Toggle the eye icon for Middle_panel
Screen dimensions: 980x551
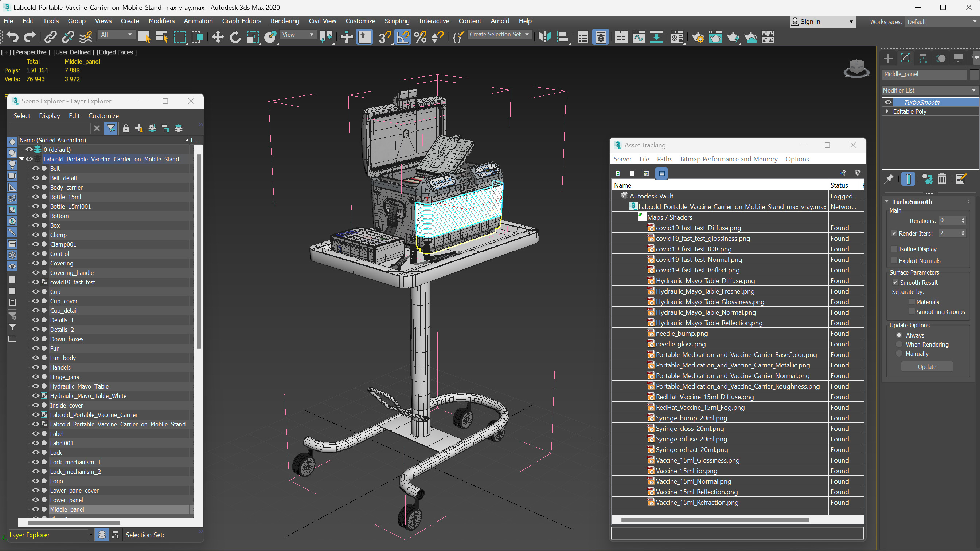tap(35, 509)
